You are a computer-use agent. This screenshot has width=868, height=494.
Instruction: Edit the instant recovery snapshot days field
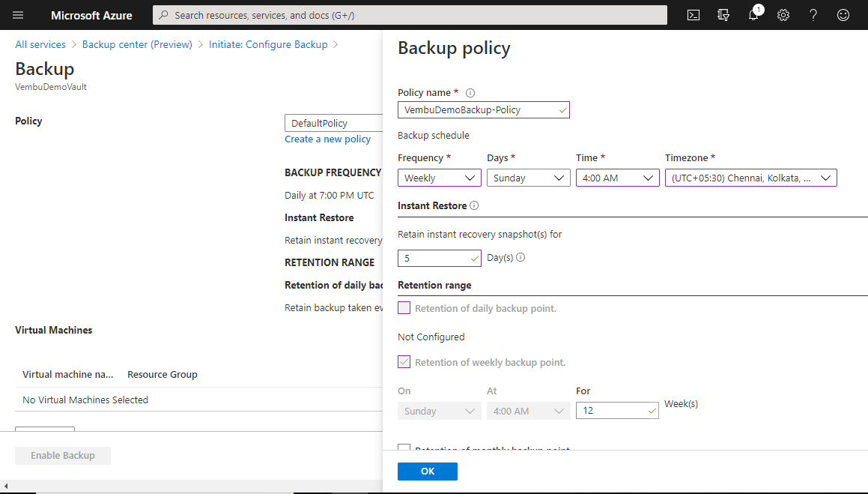pos(440,258)
